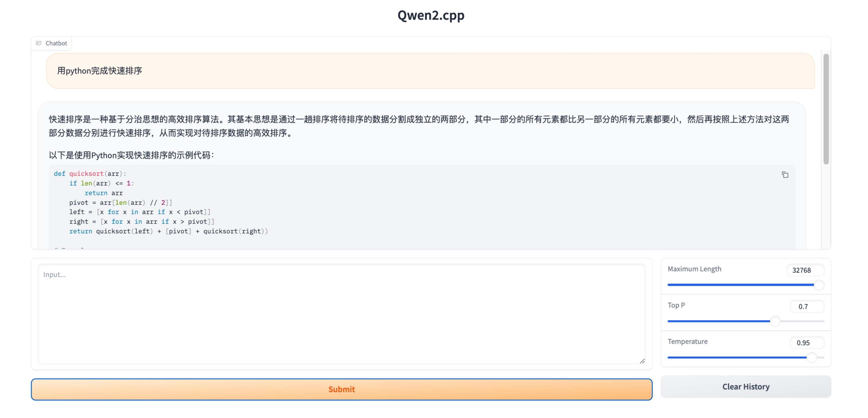This screenshot has height=418, width=868.
Task: Click the input box resize handle
Action: [x=642, y=361]
